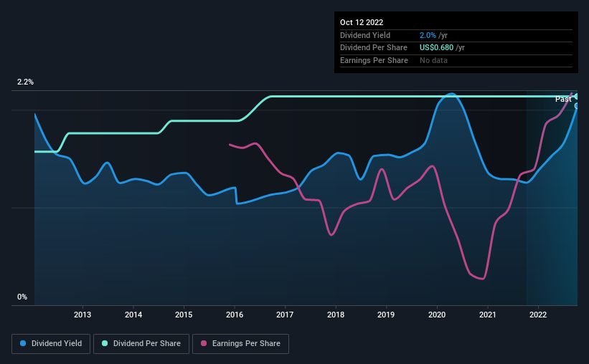The width and height of the screenshot is (589, 364).
Task: Click the 2016 x-axis label
Action: pos(235,315)
